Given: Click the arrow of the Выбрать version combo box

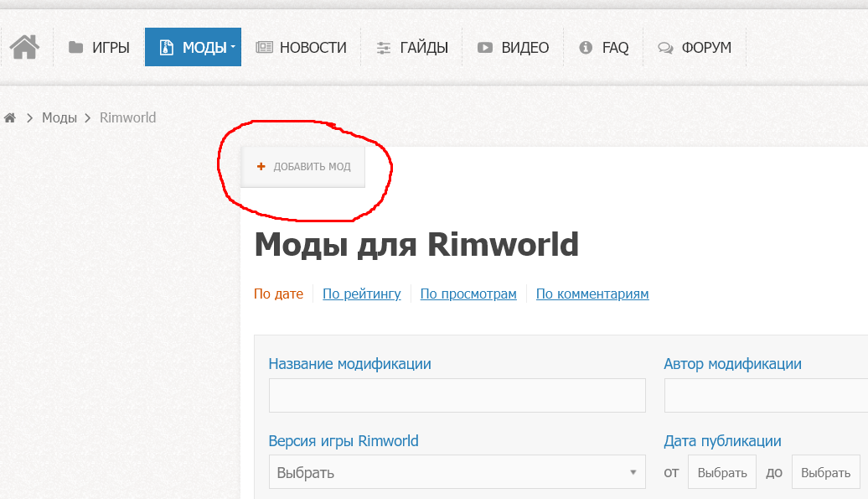Looking at the screenshot, I should pyautogui.click(x=633, y=472).
